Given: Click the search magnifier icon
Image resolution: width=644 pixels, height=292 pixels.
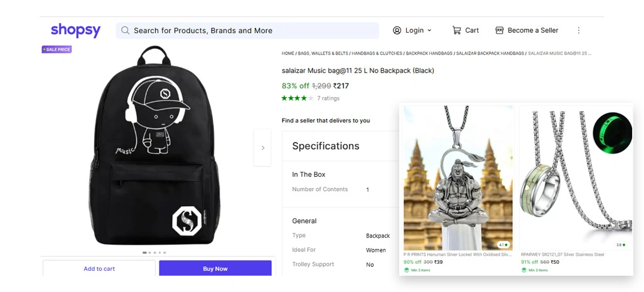Looking at the screenshot, I should tap(126, 30).
